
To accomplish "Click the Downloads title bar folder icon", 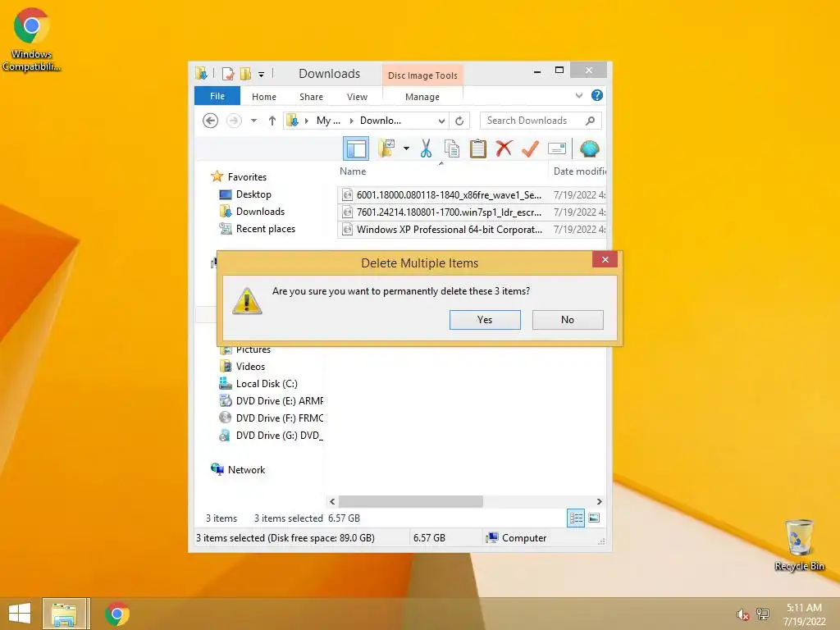I will (202, 73).
